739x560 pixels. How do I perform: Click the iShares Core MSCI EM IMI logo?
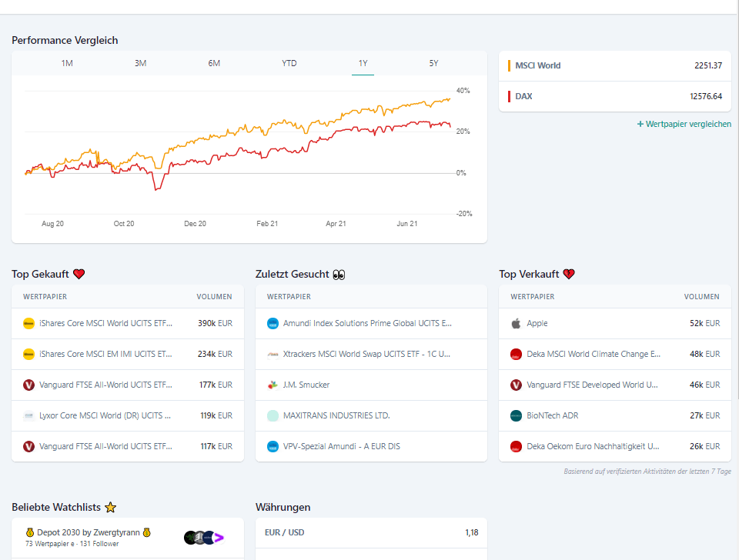pyautogui.click(x=28, y=354)
